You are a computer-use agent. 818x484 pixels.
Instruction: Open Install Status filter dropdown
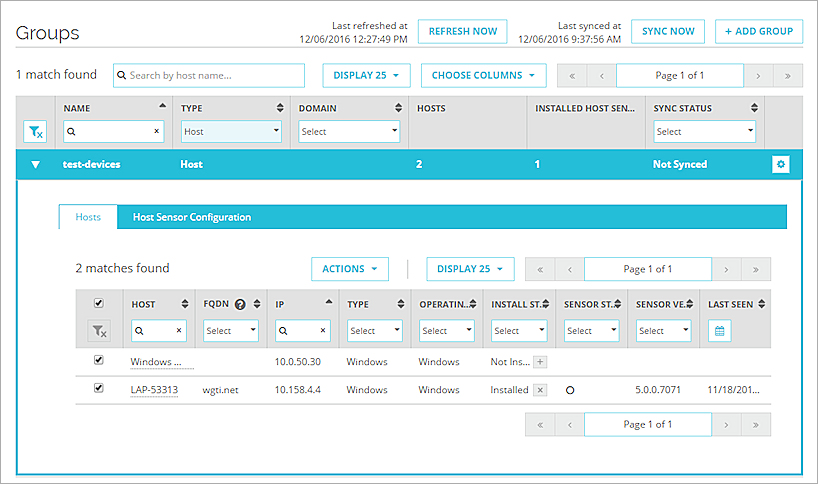click(519, 331)
